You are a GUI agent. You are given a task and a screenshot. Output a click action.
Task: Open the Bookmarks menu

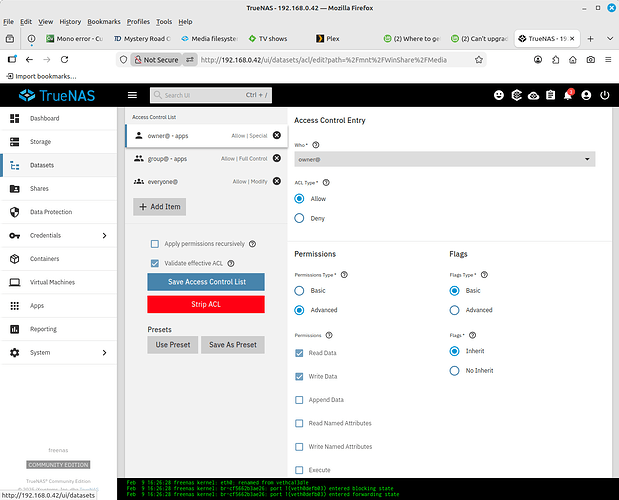104,22
